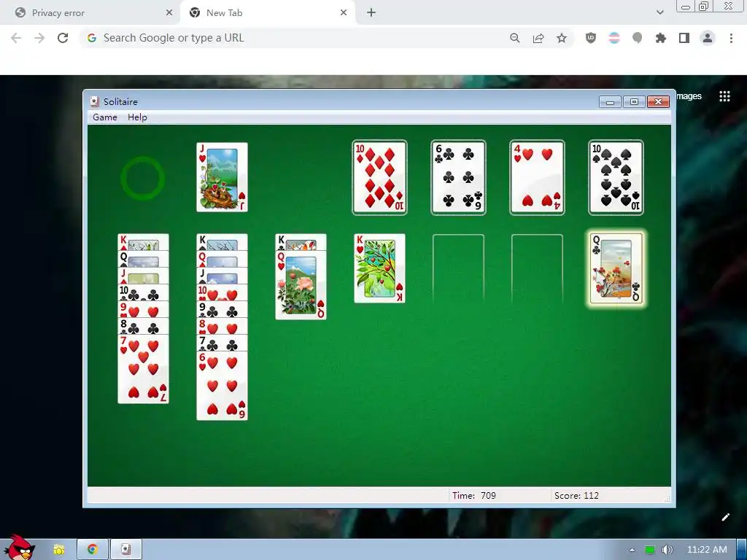Close the New Tab tab
This screenshot has width=747, height=560.
[344, 13]
